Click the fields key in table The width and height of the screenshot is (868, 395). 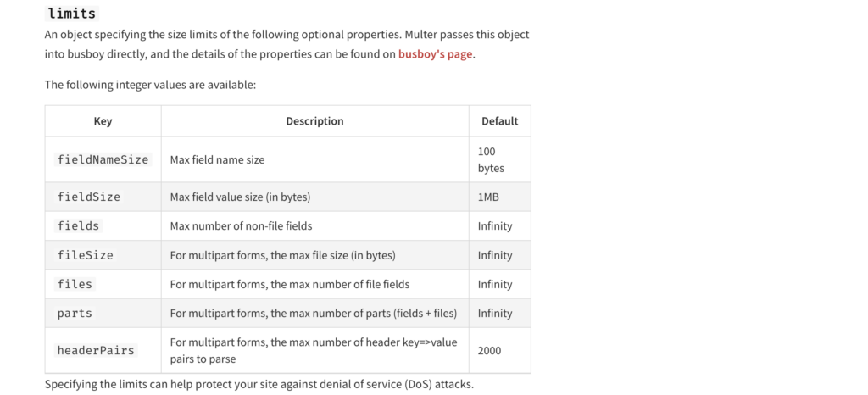click(78, 225)
